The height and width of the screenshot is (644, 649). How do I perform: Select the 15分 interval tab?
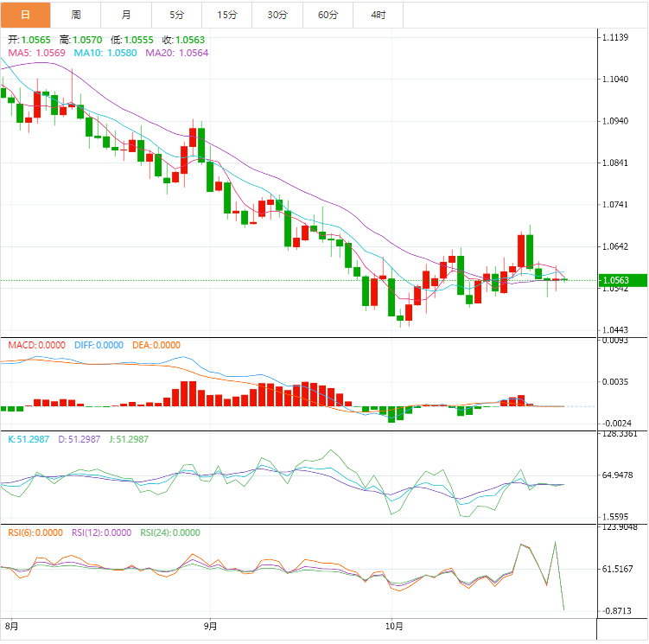[x=227, y=15]
